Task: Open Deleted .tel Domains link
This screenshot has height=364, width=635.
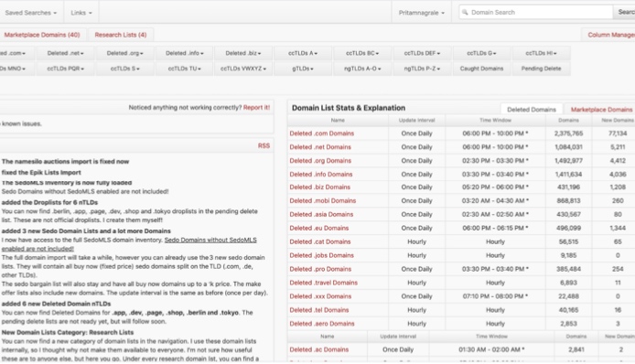Action: [x=318, y=310]
